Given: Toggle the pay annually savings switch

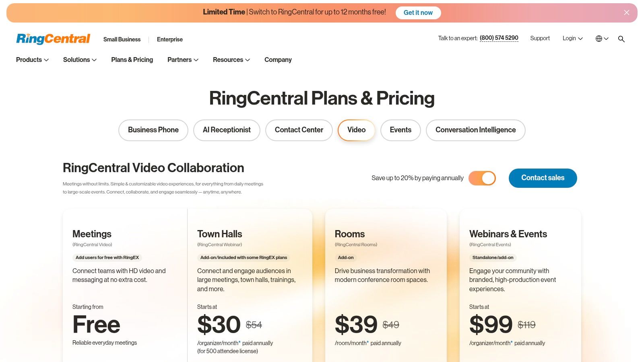Looking at the screenshot, I should 482,178.
